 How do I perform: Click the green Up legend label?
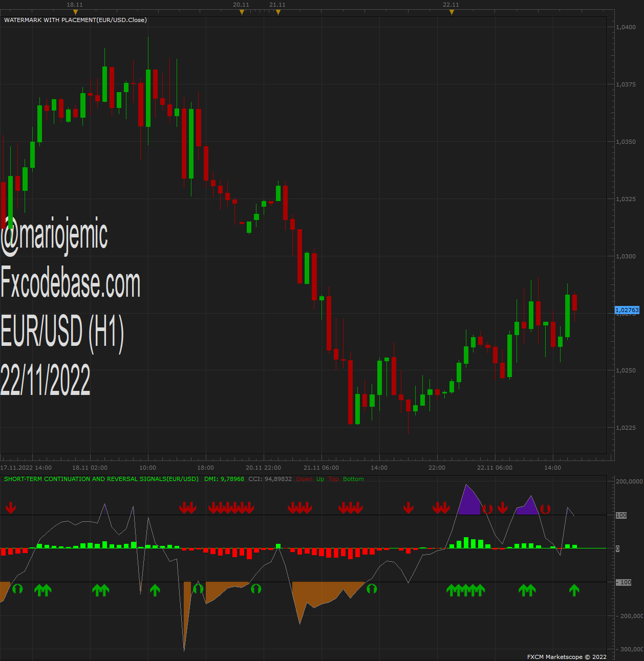tap(320, 479)
